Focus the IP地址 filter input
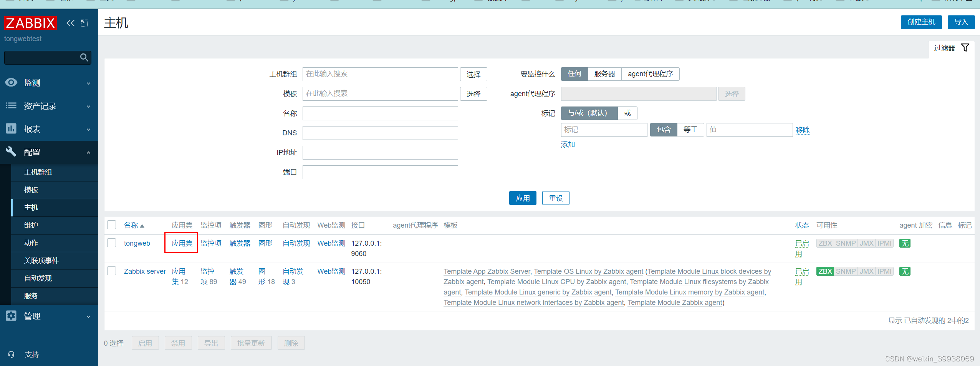Image resolution: width=980 pixels, height=366 pixels. coord(380,153)
